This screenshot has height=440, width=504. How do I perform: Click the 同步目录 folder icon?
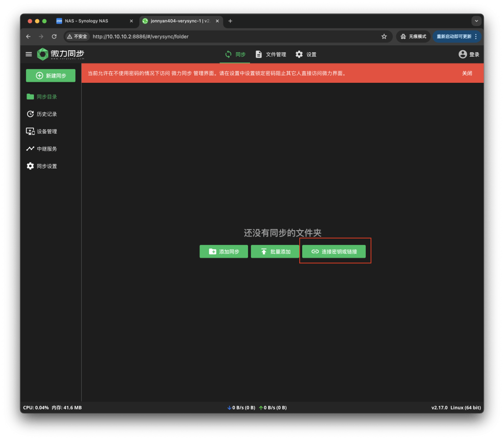click(30, 97)
